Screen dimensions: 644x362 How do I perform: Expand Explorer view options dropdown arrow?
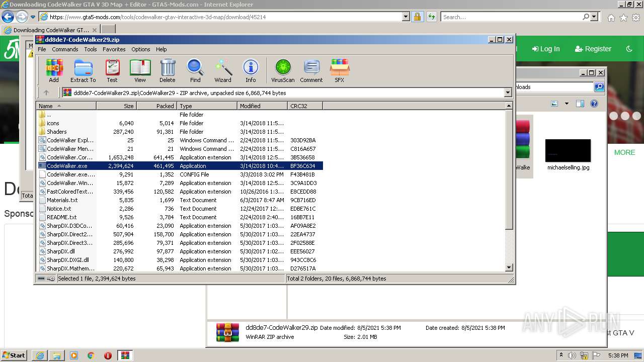[x=567, y=104]
